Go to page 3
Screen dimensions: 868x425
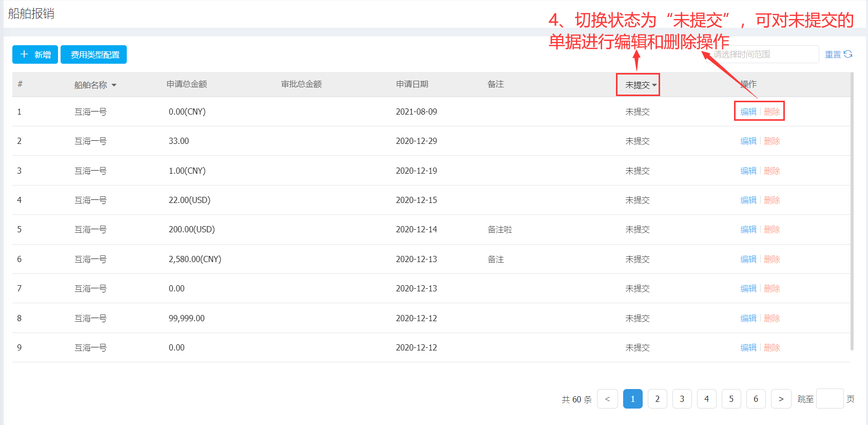pos(682,399)
